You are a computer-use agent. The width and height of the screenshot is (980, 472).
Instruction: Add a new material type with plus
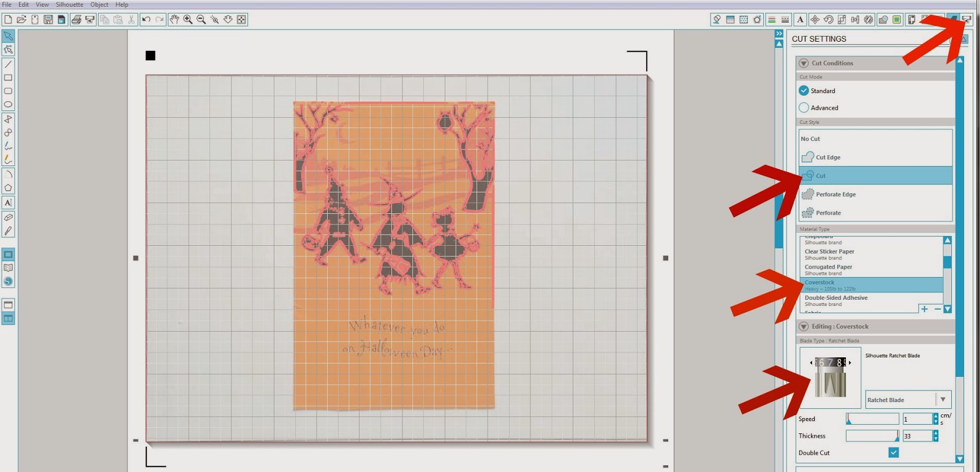[x=924, y=309]
